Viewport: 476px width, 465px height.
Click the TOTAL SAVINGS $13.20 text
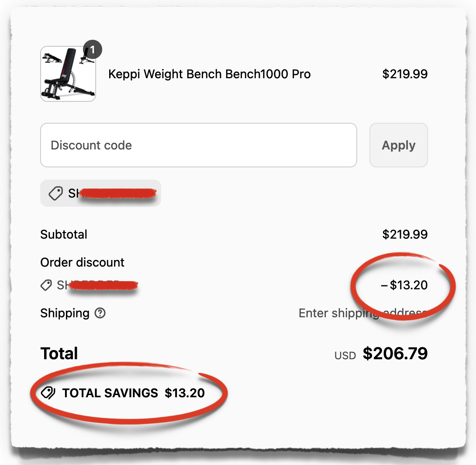[133, 393]
